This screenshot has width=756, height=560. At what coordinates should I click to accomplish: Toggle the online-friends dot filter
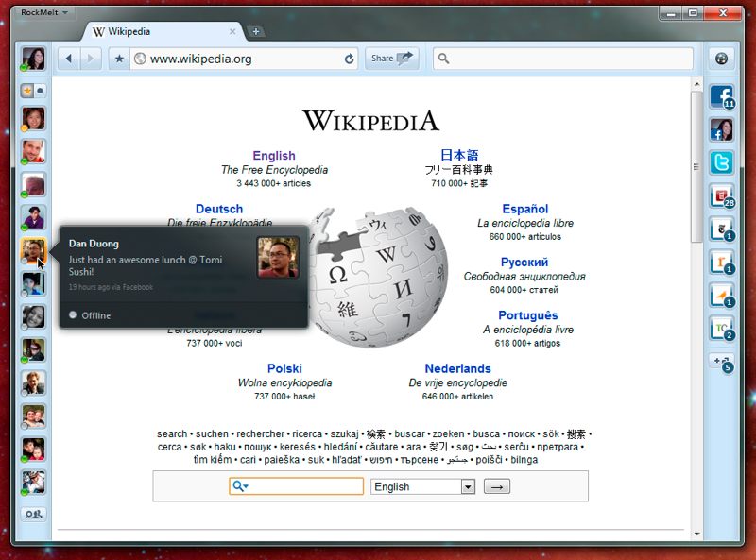[x=40, y=90]
